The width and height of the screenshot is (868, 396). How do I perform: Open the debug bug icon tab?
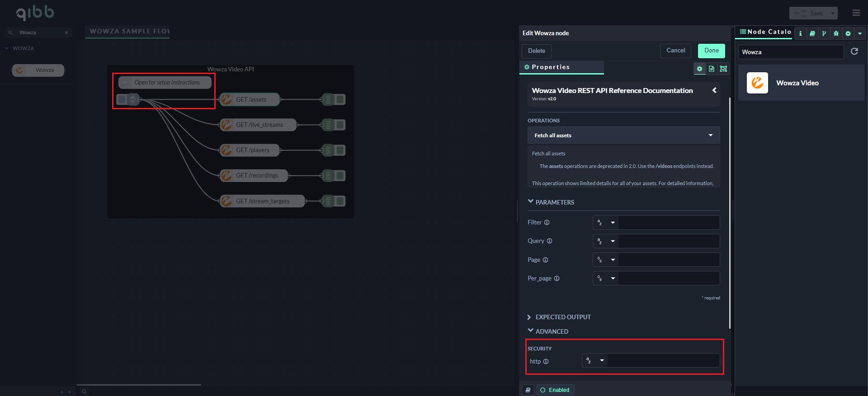click(836, 33)
